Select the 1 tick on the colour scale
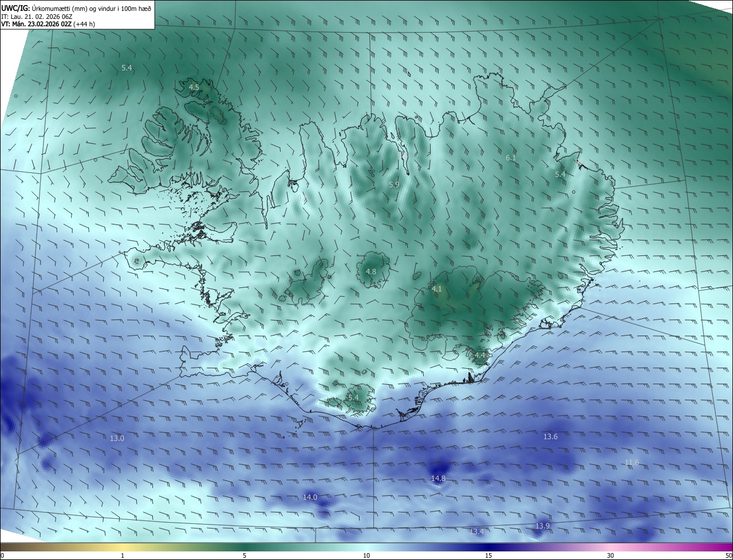 123,555
